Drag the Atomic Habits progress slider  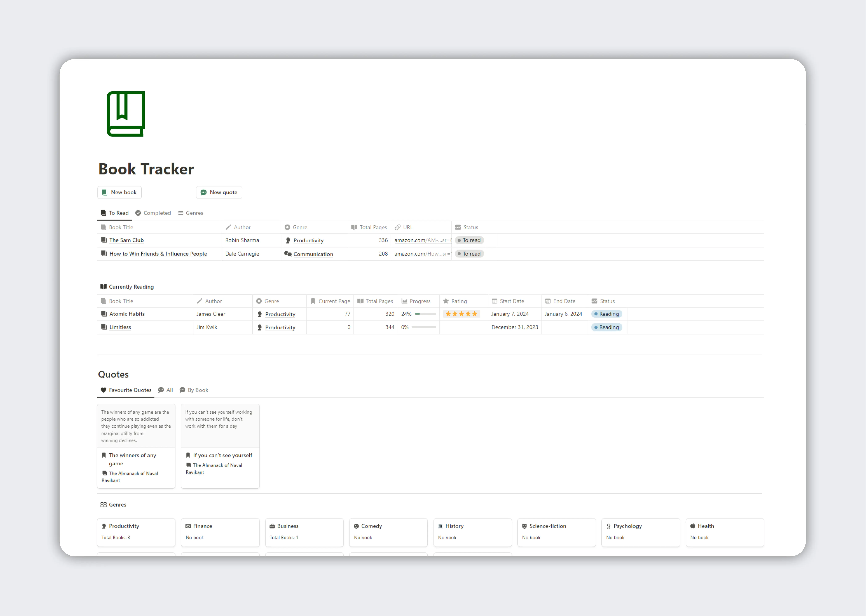424,314
